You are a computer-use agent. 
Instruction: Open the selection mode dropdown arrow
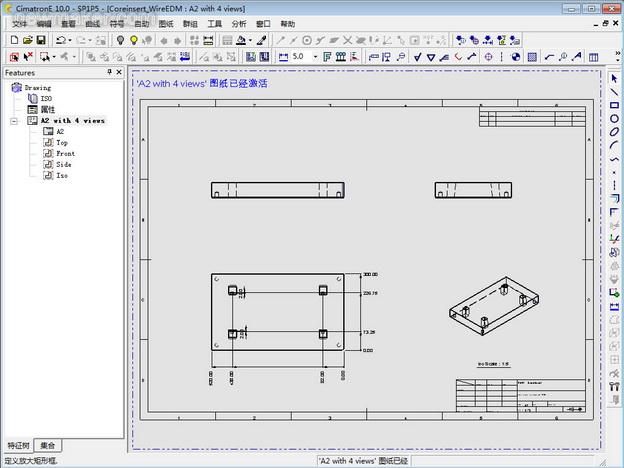pos(54,57)
